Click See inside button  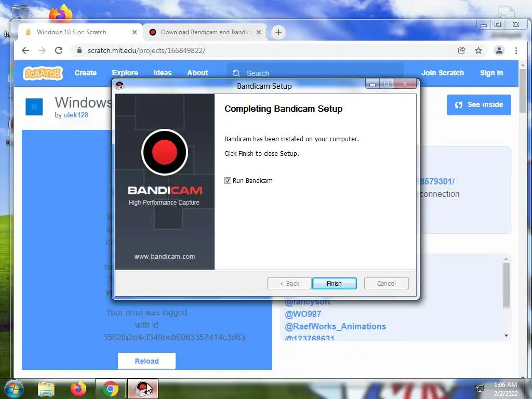(478, 105)
